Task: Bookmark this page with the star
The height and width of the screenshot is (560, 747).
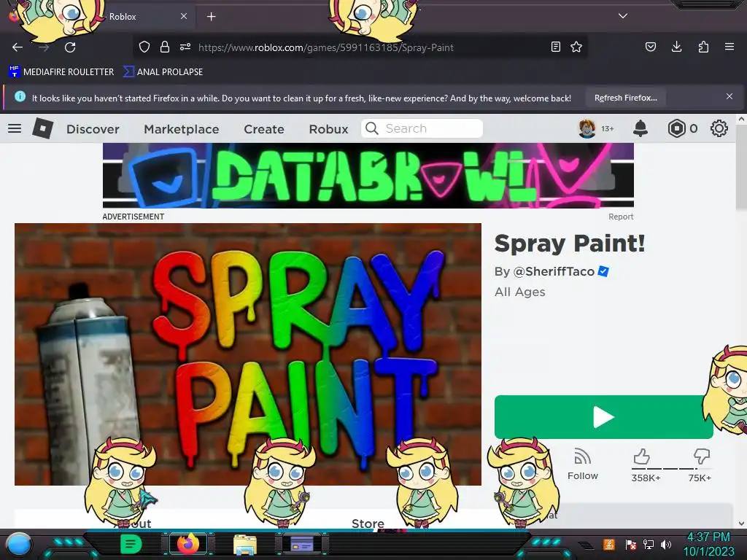Action: click(576, 47)
